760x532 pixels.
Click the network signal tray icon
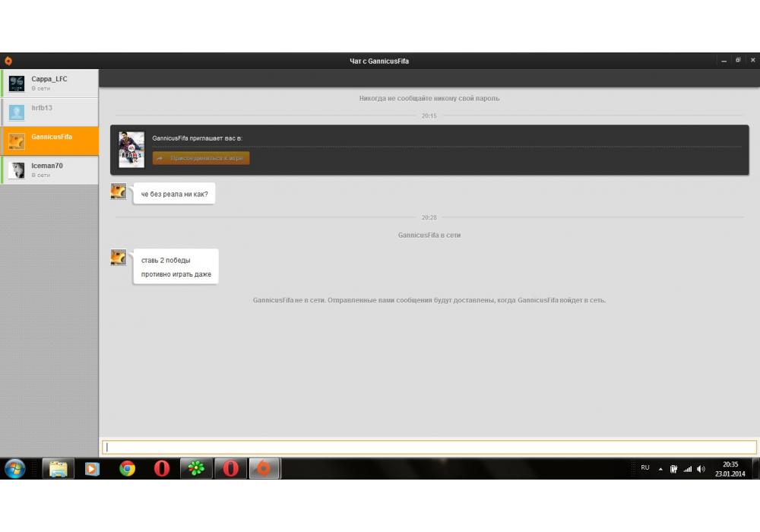(687, 469)
